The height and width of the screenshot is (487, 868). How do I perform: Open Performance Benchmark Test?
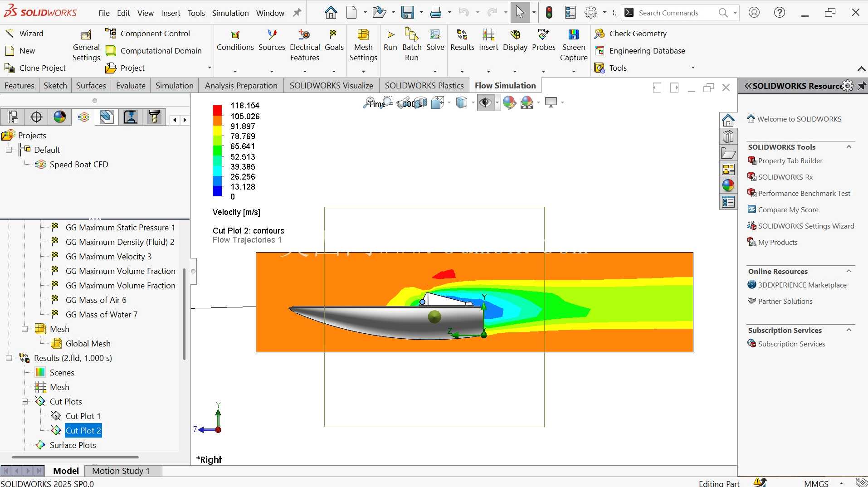click(799, 193)
